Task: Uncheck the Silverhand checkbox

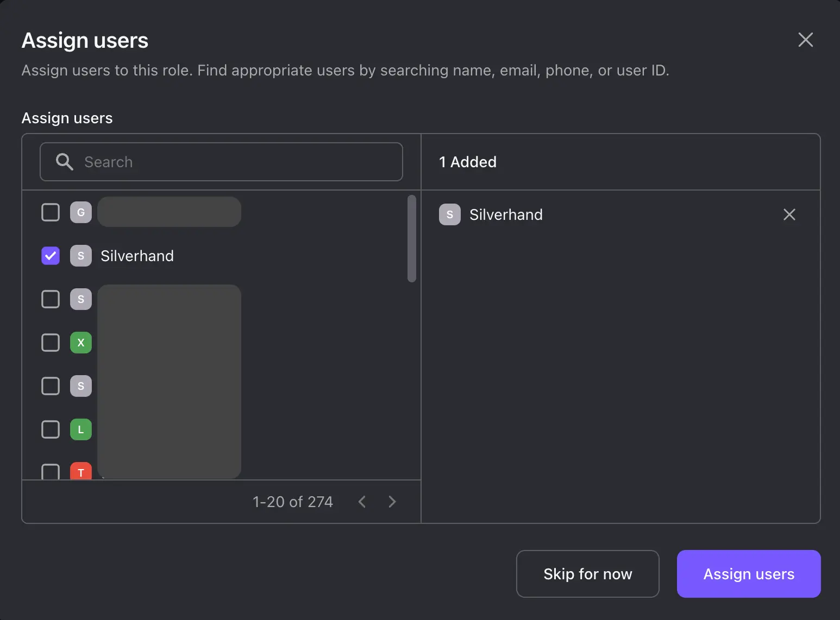Action: pos(51,256)
